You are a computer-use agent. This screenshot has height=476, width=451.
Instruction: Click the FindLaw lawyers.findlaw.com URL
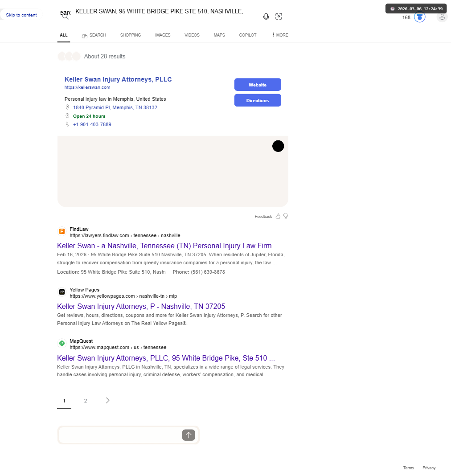coord(125,236)
